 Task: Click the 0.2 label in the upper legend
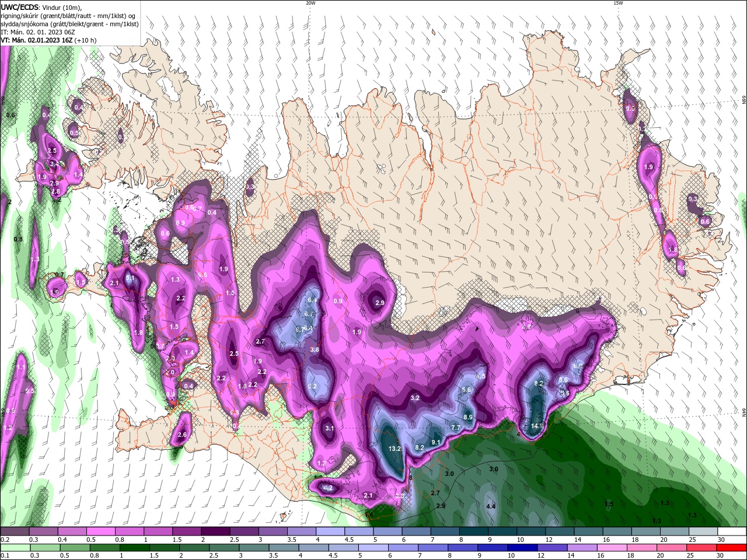(5, 540)
